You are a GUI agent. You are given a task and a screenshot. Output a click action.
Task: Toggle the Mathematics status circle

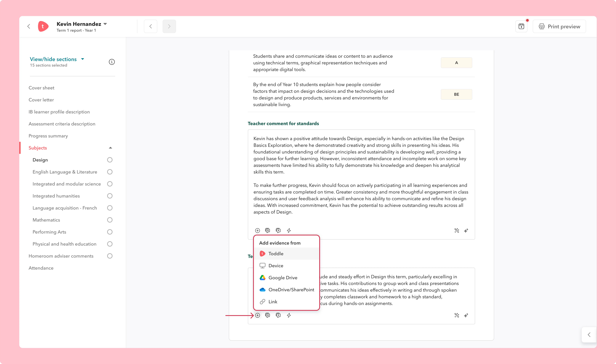tap(110, 220)
